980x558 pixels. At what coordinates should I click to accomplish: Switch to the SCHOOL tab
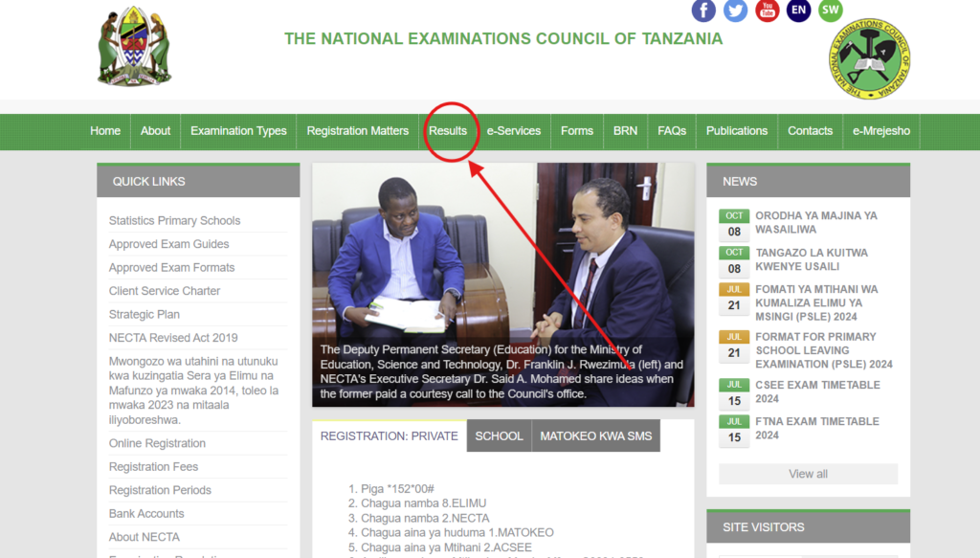[x=499, y=436]
